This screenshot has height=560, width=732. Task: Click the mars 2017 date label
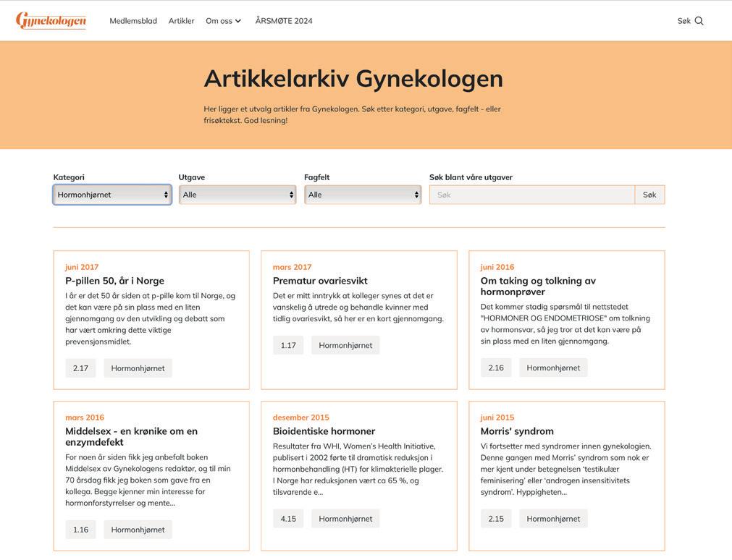tap(292, 267)
